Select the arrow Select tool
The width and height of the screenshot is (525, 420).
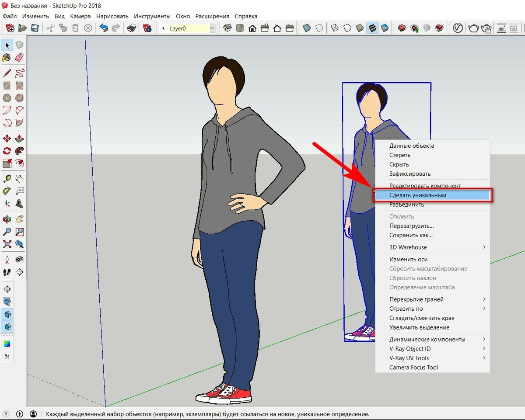(7, 45)
